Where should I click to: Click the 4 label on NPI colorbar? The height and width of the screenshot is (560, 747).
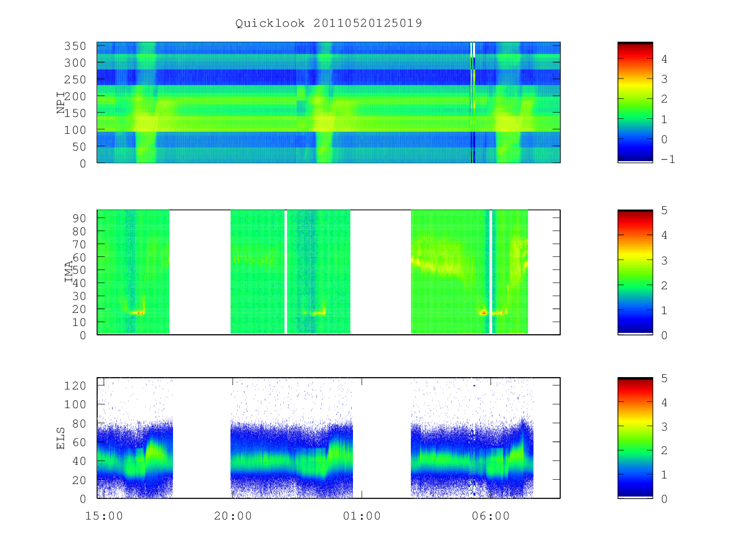[x=664, y=59]
